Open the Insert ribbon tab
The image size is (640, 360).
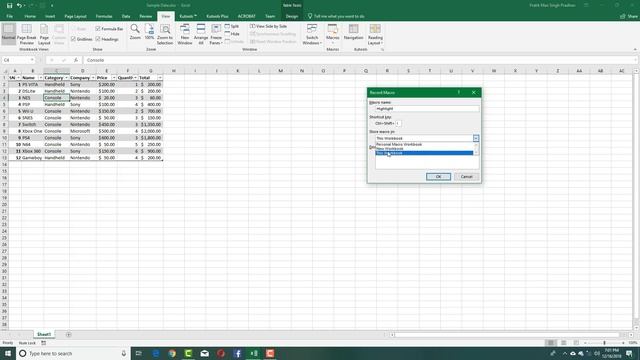tap(50, 16)
